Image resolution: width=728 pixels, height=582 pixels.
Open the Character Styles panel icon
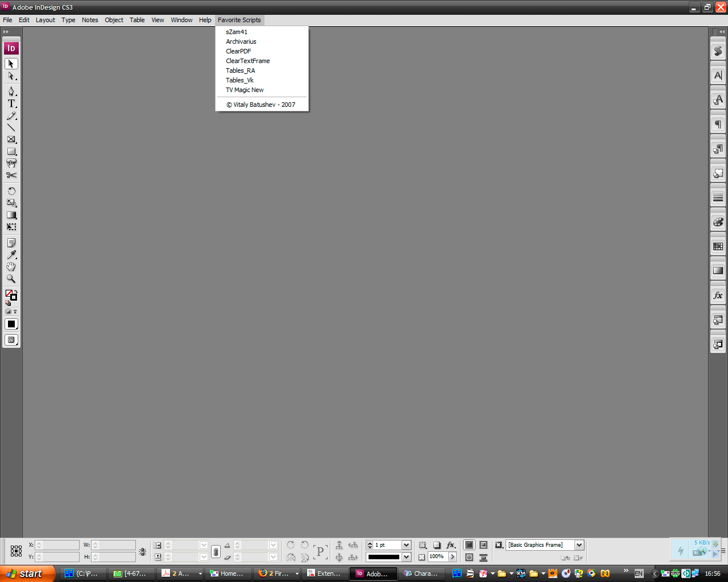[718, 100]
